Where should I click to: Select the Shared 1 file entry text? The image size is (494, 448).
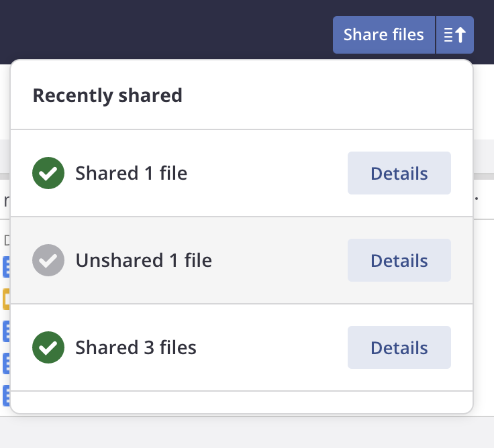coord(132,173)
